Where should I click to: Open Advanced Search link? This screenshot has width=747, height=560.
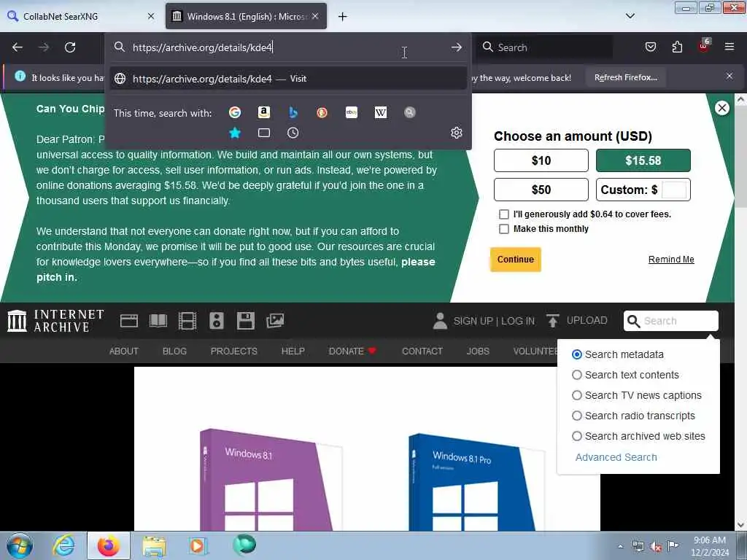coord(616,457)
